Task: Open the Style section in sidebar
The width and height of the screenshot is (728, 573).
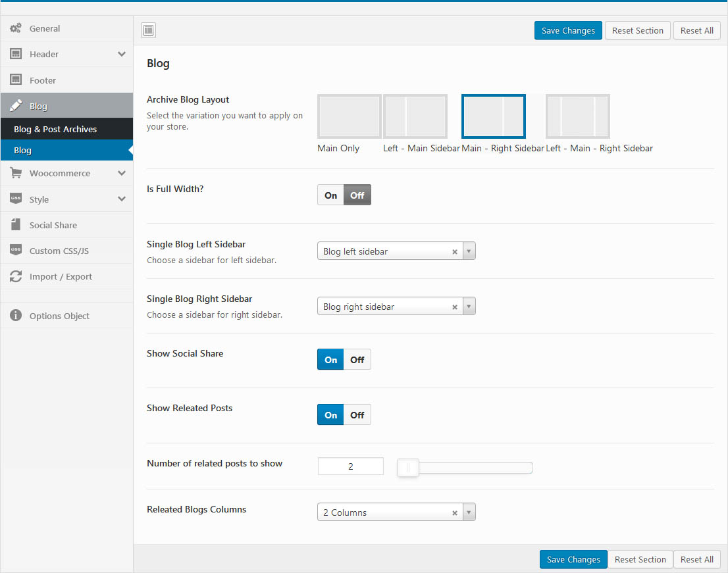Action: 39,199
